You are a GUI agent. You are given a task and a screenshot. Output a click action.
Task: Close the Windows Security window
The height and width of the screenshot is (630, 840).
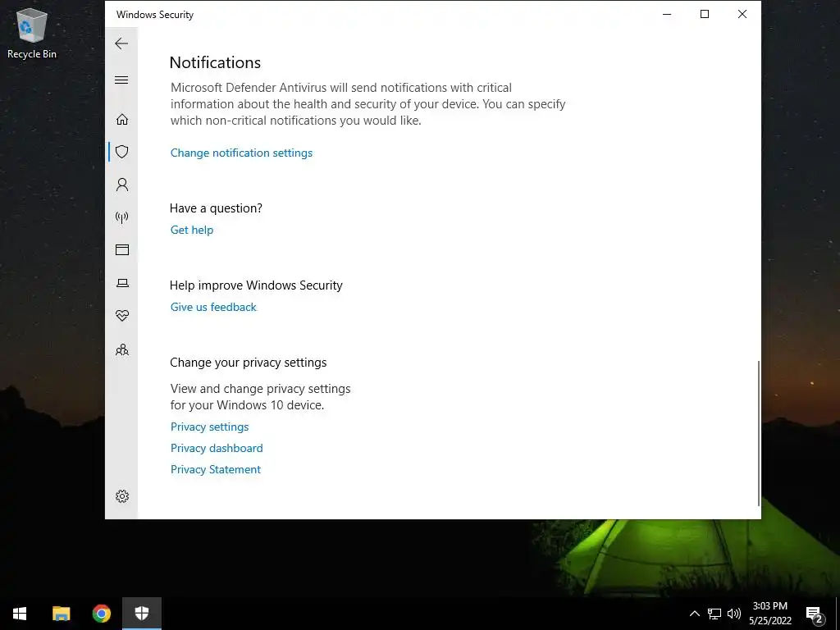tap(742, 15)
